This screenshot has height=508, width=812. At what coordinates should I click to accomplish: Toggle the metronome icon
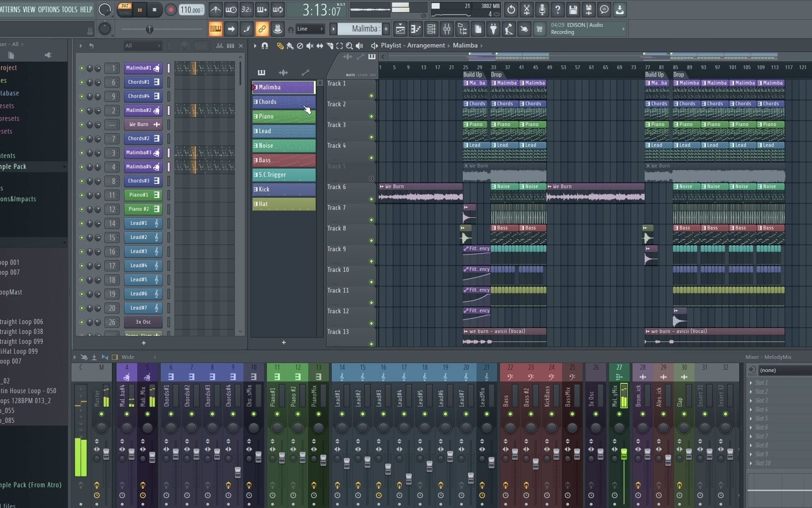point(215,9)
